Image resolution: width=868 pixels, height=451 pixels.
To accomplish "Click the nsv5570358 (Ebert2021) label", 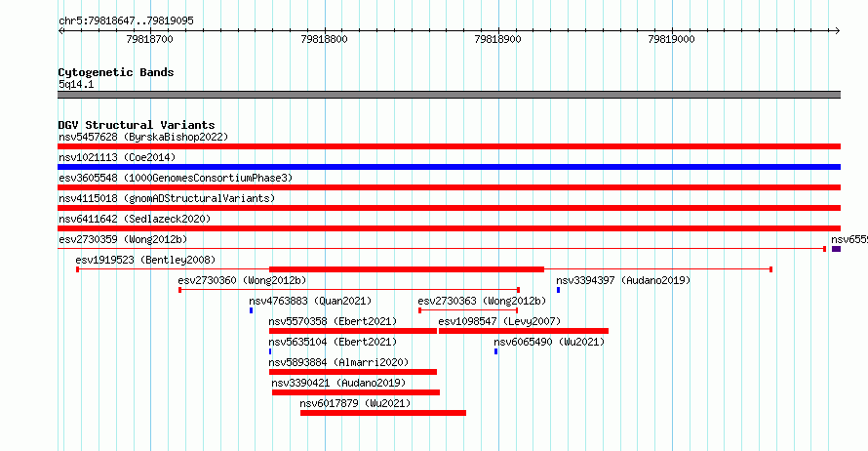I will [x=333, y=321].
